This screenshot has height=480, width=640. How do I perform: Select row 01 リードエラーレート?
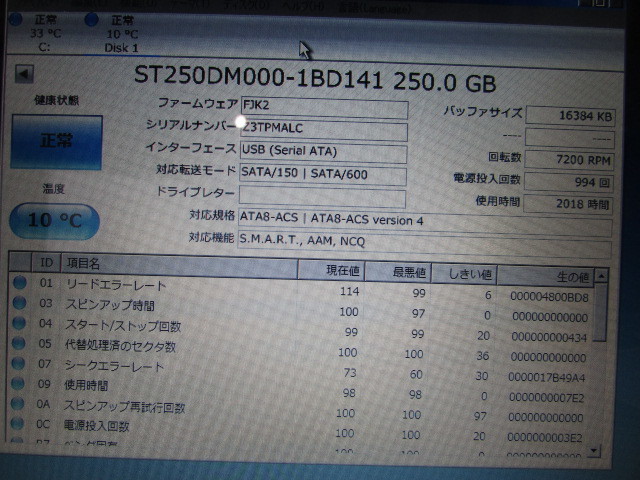[x=302, y=289]
